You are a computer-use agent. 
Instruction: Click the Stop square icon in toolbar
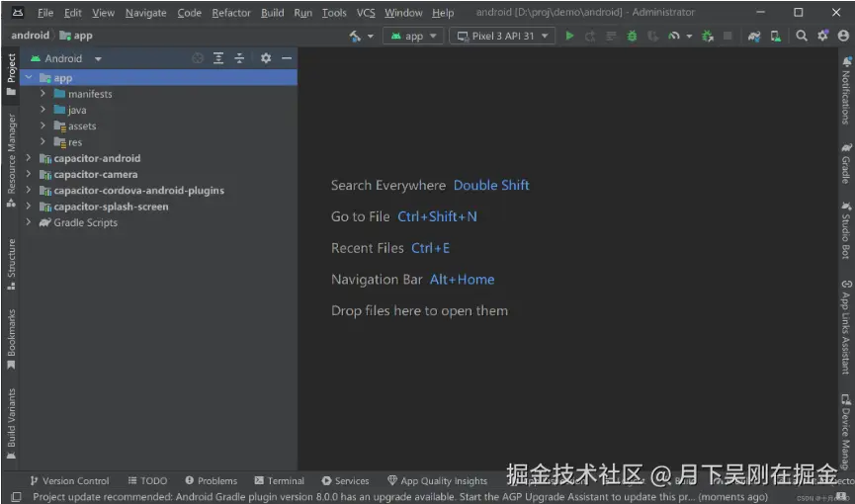coord(727,36)
